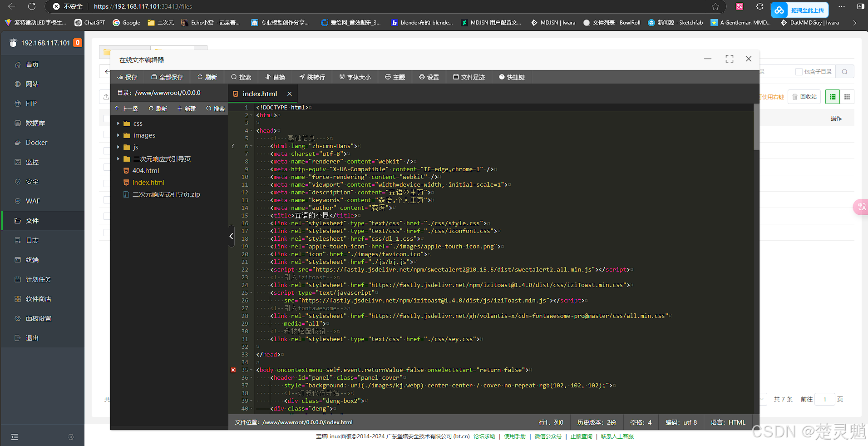Change 空格: 4 indentation setting
The image size is (868, 446).
[x=641, y=422]
